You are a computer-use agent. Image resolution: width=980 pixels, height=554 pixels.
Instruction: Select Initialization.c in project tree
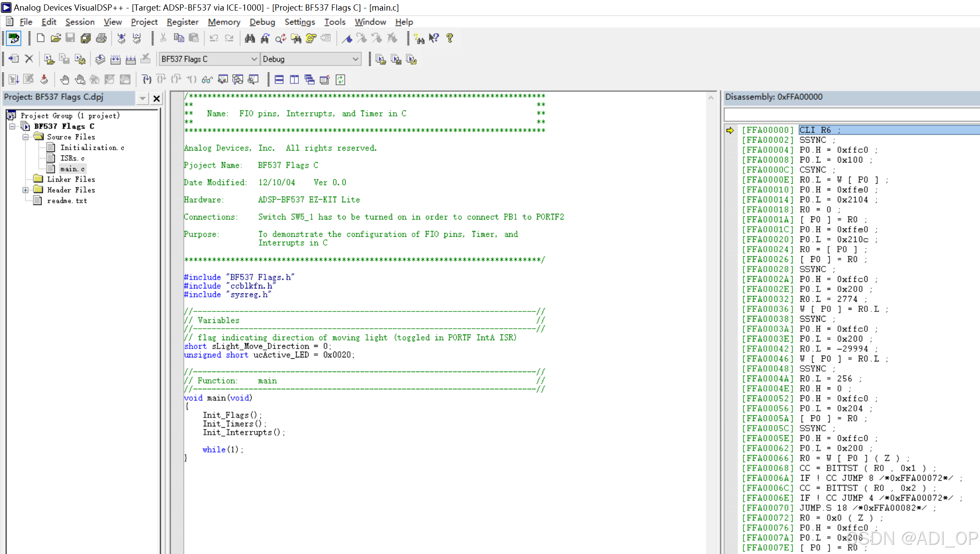click(x=92, y=148)
